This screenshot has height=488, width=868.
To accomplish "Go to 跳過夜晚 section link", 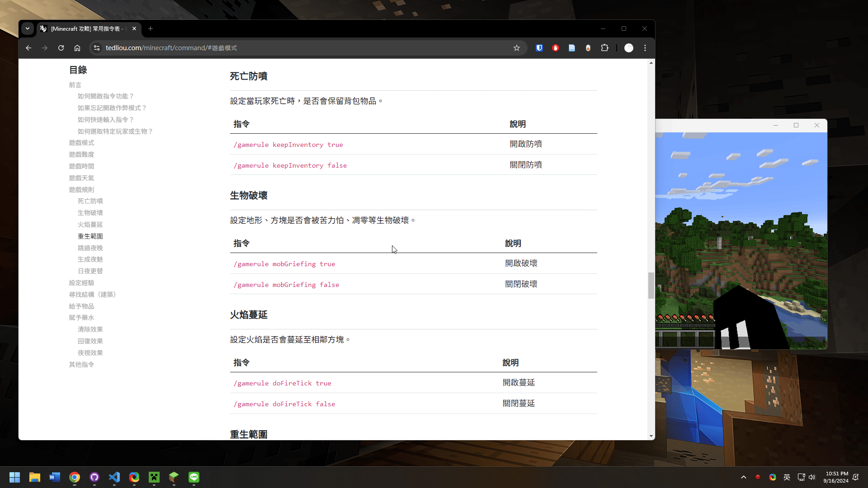I will (x=90, y=248).
